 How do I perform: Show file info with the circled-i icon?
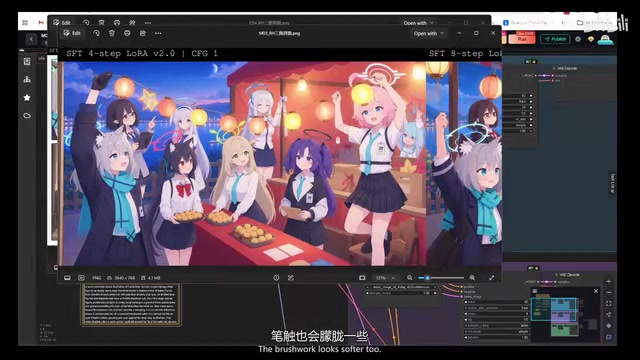click(276, 278)
